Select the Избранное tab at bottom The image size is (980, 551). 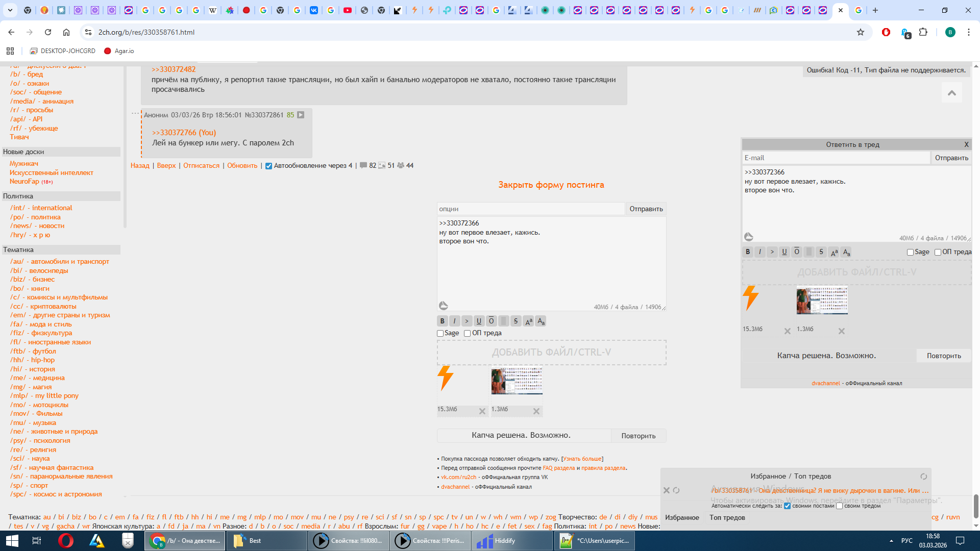click(x=682, y=517)
